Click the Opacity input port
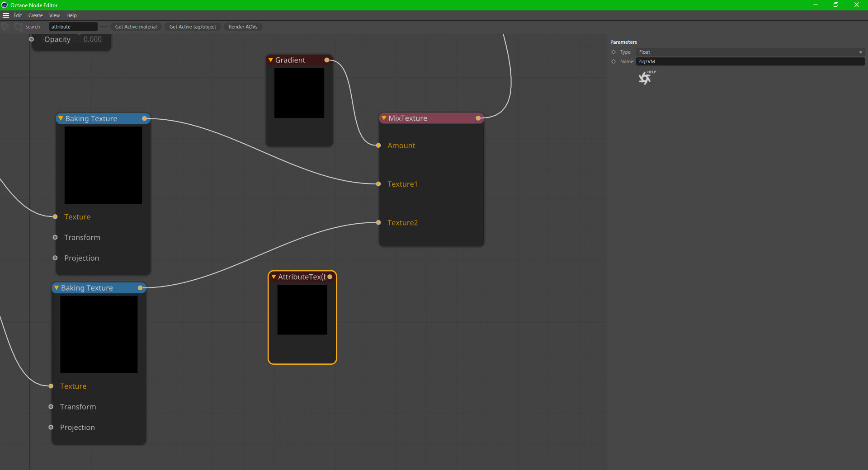868x470 pixels. click(x=32, y=39)
